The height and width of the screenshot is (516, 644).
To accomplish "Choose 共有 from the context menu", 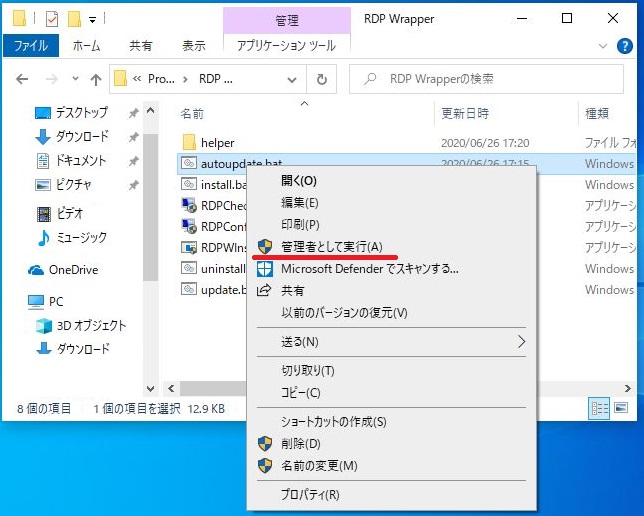I will pos(391,291).
